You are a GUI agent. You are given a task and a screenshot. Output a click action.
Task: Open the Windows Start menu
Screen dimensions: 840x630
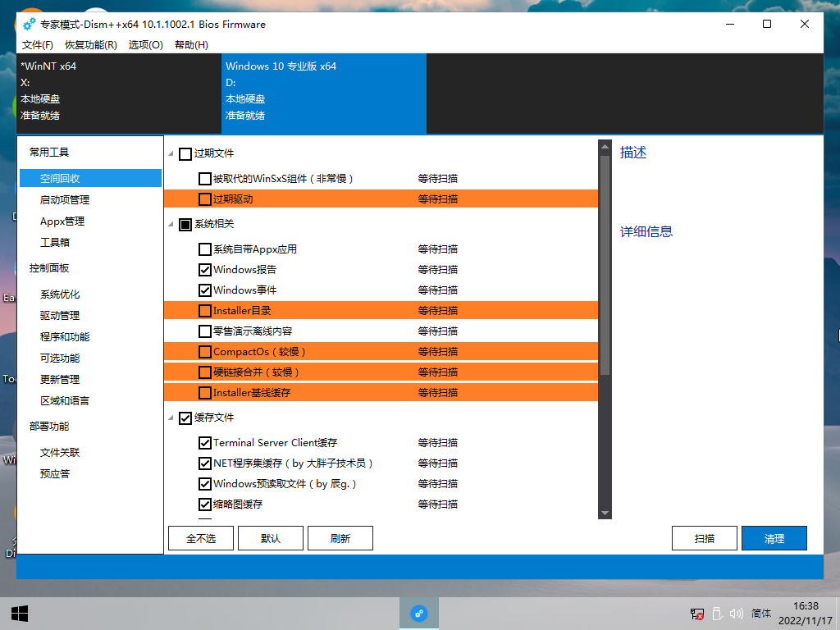[20, 614]
